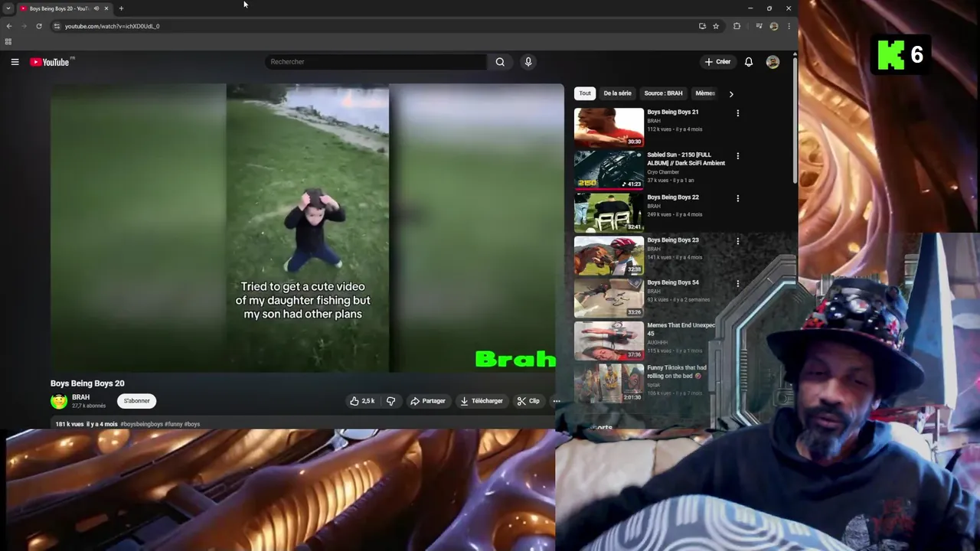Click the #funny hashtag
This screenshot has height=551, width=980.
(174, 424)
